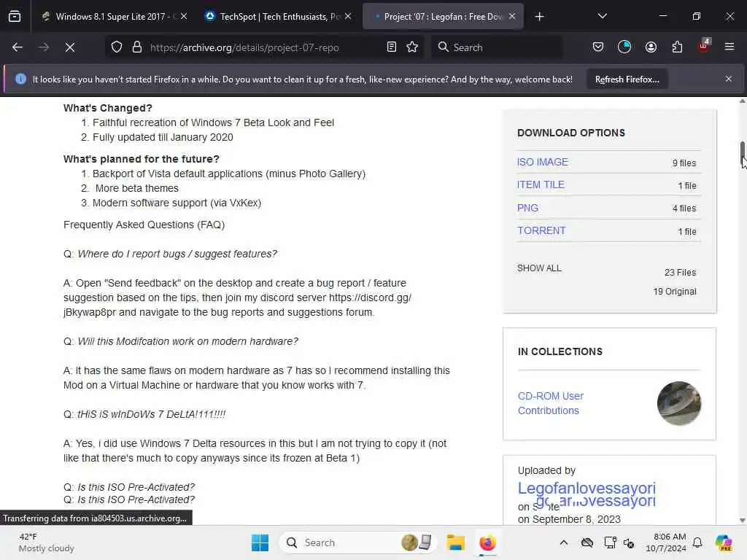Open TORRENT download option
This screenshot has height=560, width=747.
click(541, 230)
